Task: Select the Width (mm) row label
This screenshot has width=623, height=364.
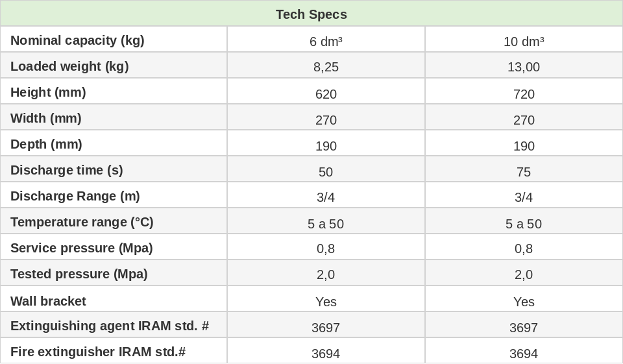Action: [46, 118]
